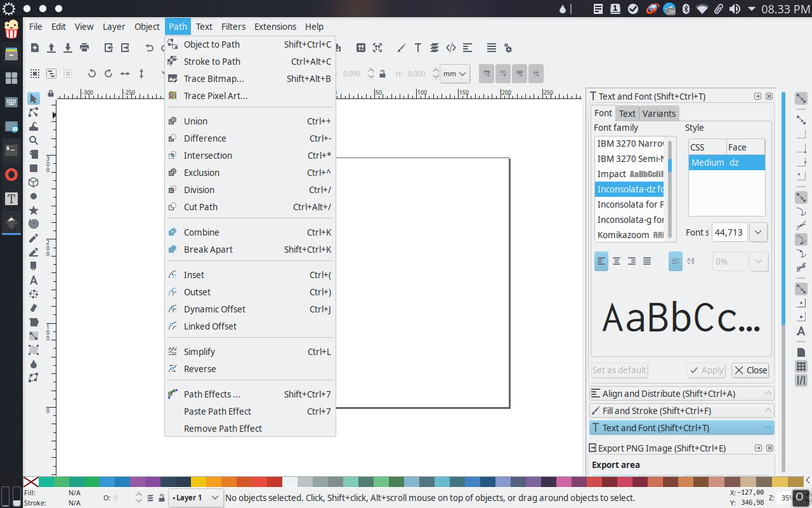Click Font size input field

730,232
